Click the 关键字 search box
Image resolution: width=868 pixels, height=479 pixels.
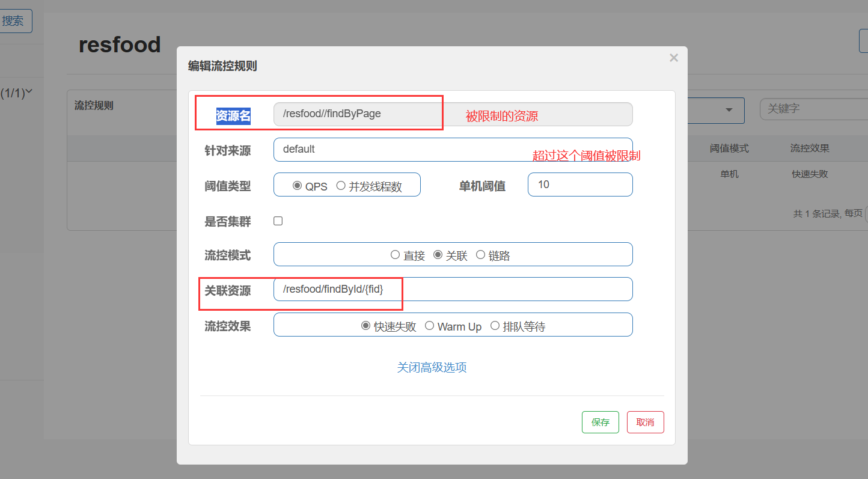point(811,109)
